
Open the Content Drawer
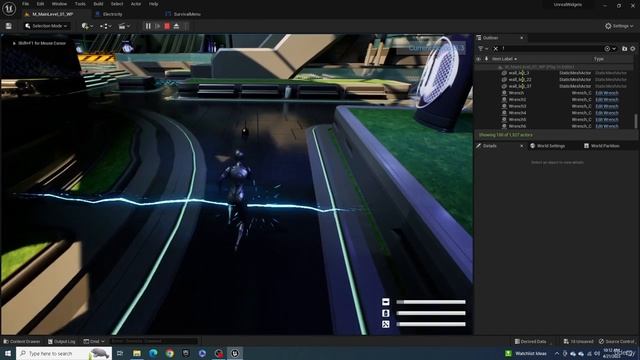22,341
